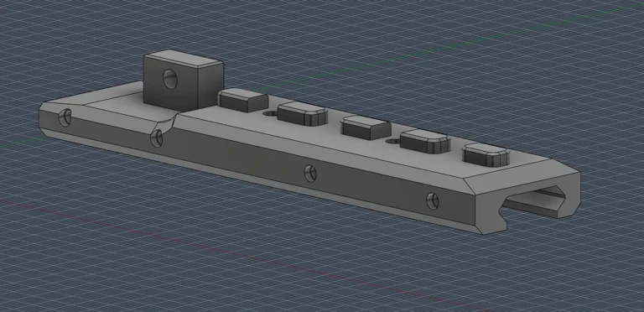Image resolution: width=644 pixels, height=312 pixels.
Task: Select the side hole at far left end
Action: click(65, 117)
